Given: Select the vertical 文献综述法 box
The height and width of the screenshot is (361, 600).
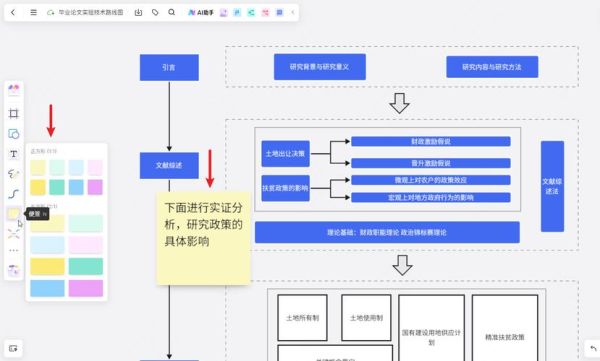Looking at the screenshot, I should (552, 186).
